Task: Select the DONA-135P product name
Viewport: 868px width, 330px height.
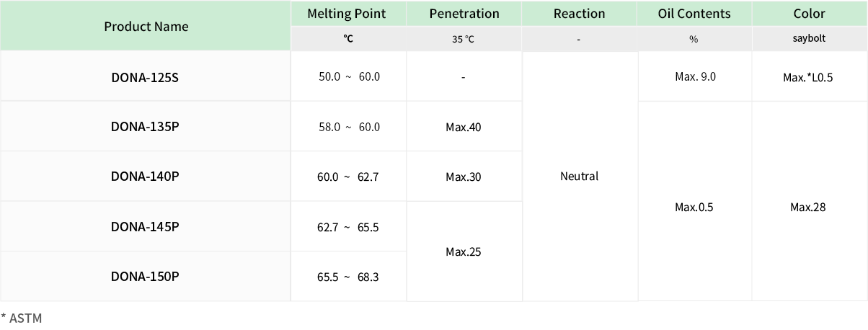Action: tap(145, 127)
